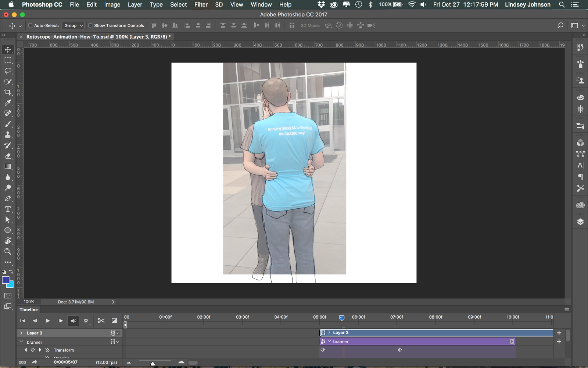The image size is (588, 368).
Task: Expand Layer 3 track in timeline
Action: (x=21, y=333)
